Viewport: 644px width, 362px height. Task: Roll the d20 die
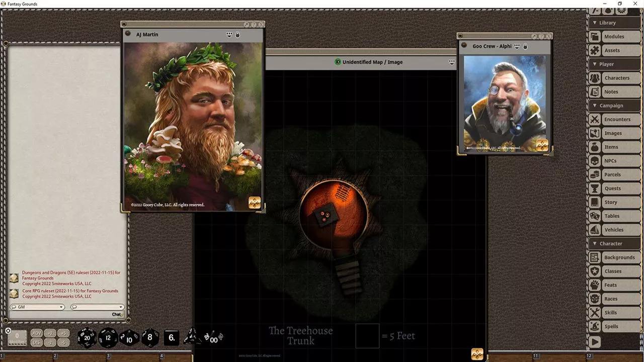tap(87, 337)
